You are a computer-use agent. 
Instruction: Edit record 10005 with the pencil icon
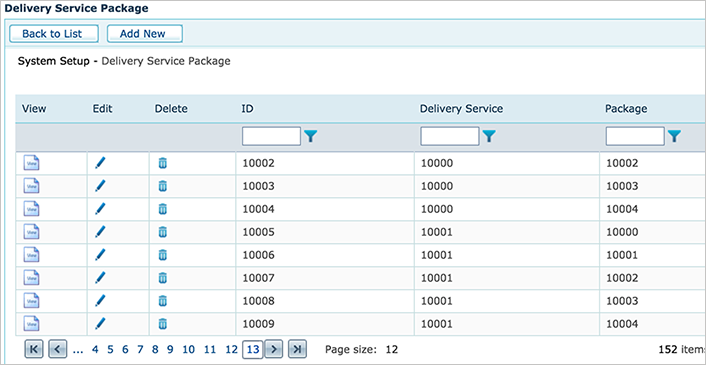(x=100, y=232)
